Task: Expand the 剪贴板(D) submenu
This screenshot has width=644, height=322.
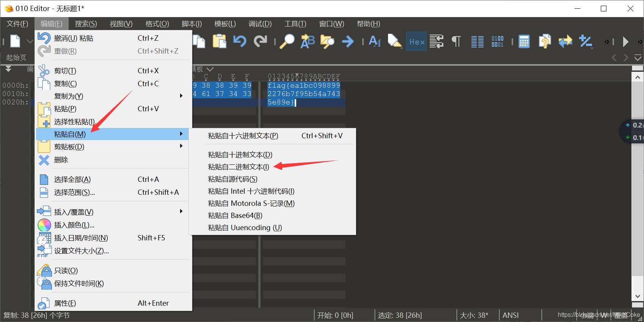Action: [113, 147]
